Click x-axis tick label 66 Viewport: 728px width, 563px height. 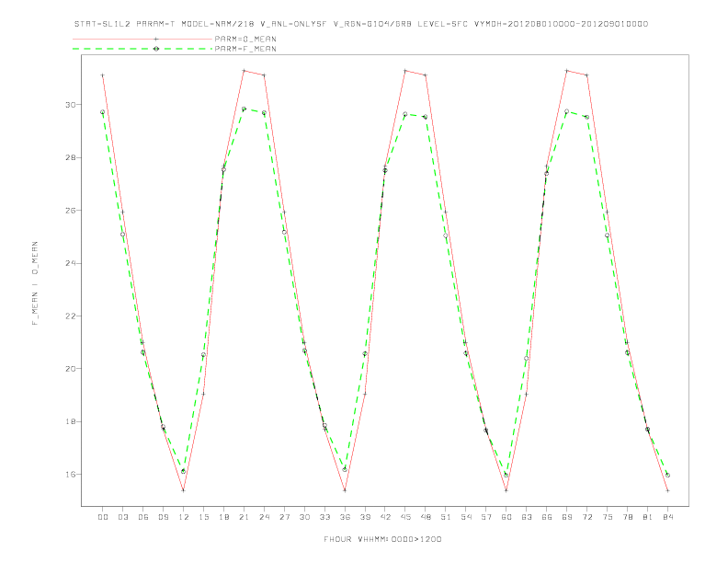(547, 517)
